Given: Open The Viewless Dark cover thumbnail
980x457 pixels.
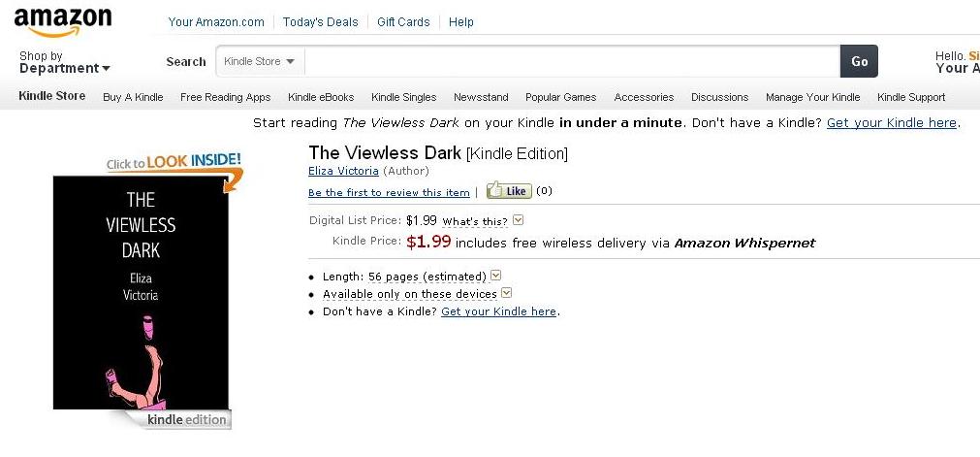Looking at the screenshot, I should (141, 292).
